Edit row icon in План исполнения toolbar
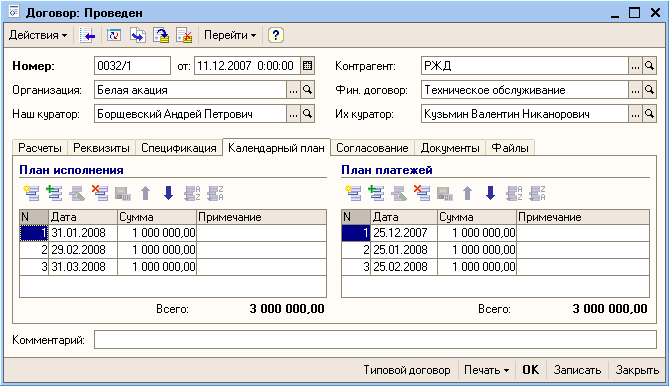Image resolution: width=669 pixels, height=386 pixels. [77, 193]
